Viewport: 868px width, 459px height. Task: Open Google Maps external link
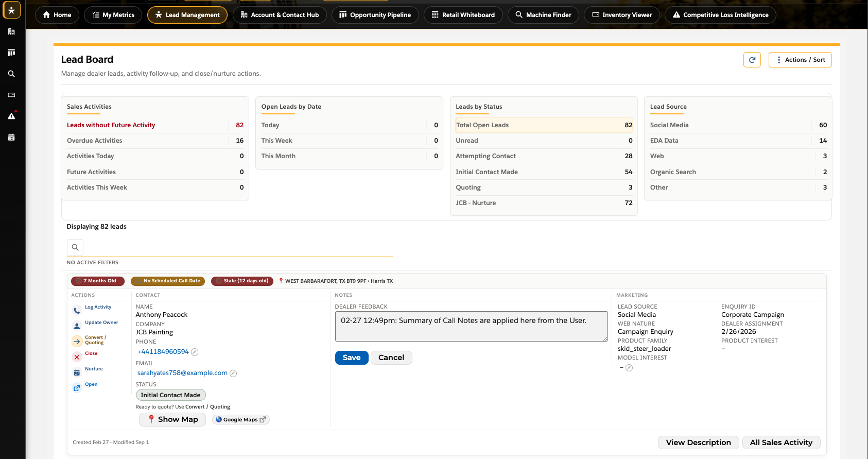pos(240,419)
